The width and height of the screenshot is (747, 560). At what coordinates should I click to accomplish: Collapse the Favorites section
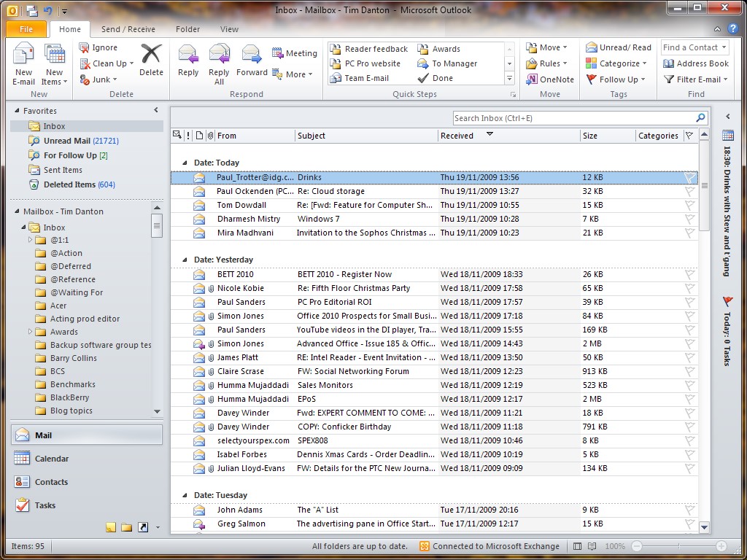click(x=18, y=111)
